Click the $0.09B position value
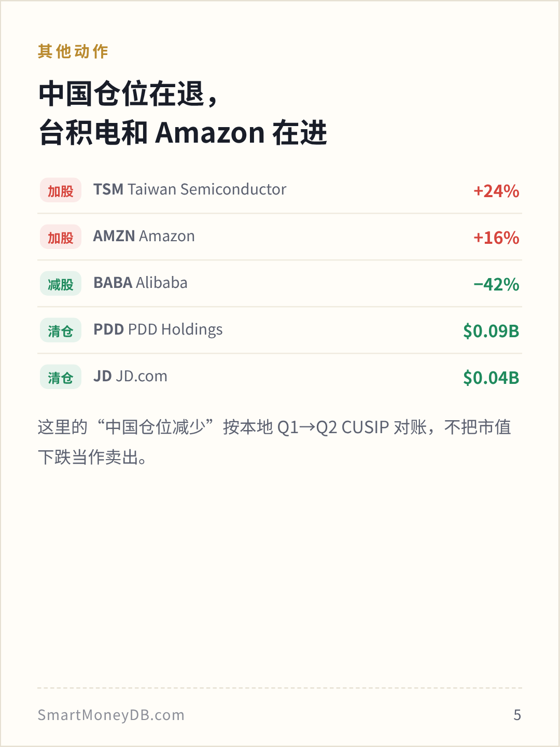560x747 pixels. (x=491, y=331)
